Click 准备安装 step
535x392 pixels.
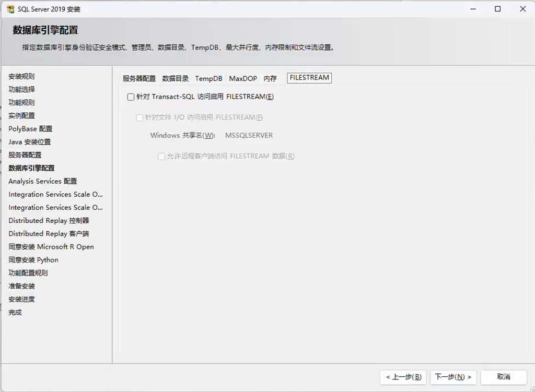point(21,287)
